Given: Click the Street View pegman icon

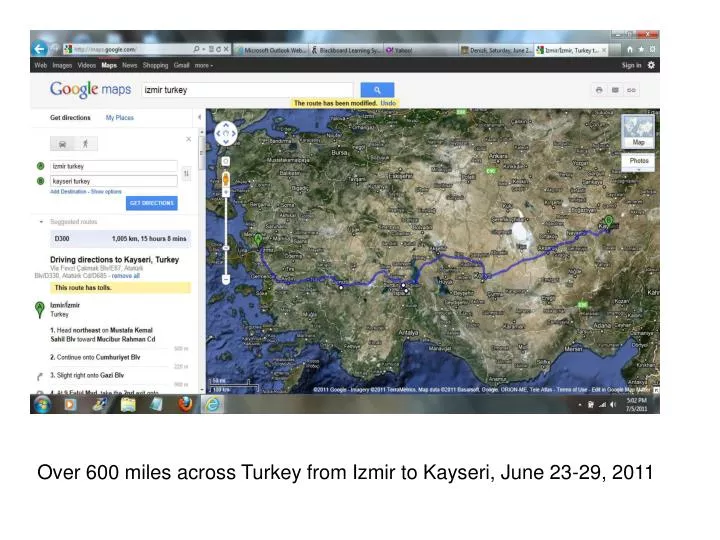Looking at the screenshot, I should point(226,179).
